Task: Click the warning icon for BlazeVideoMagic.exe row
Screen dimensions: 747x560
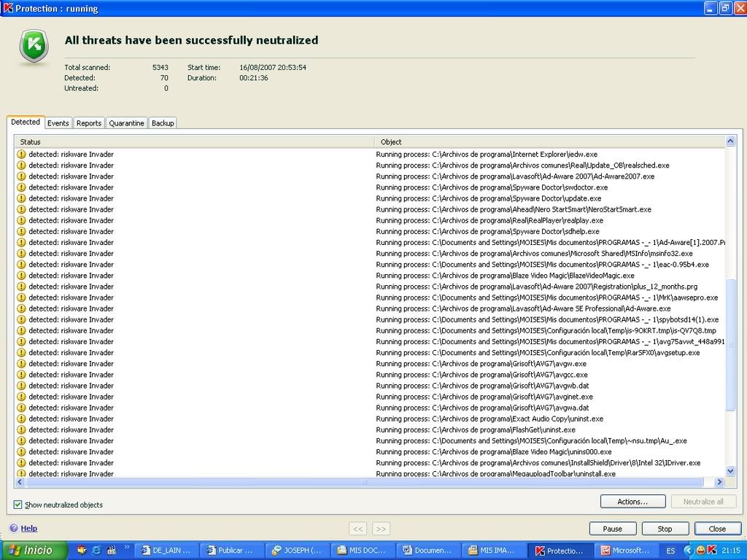Action: tap(21, 276)
